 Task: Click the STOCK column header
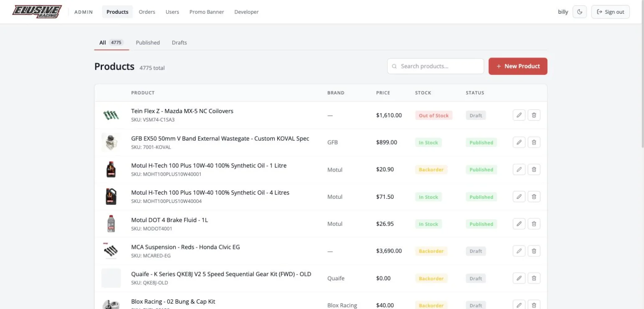click(x=423, y=93)
